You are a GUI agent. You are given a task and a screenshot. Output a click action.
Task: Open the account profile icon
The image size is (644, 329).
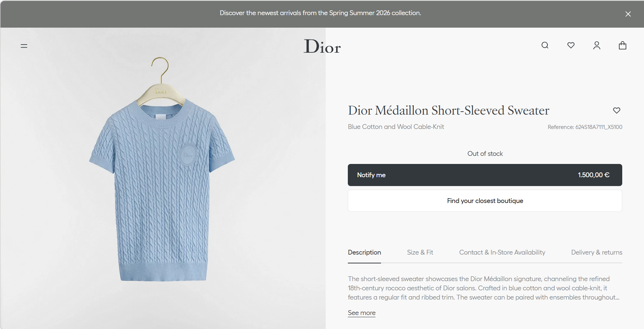(x=597, y=45)
